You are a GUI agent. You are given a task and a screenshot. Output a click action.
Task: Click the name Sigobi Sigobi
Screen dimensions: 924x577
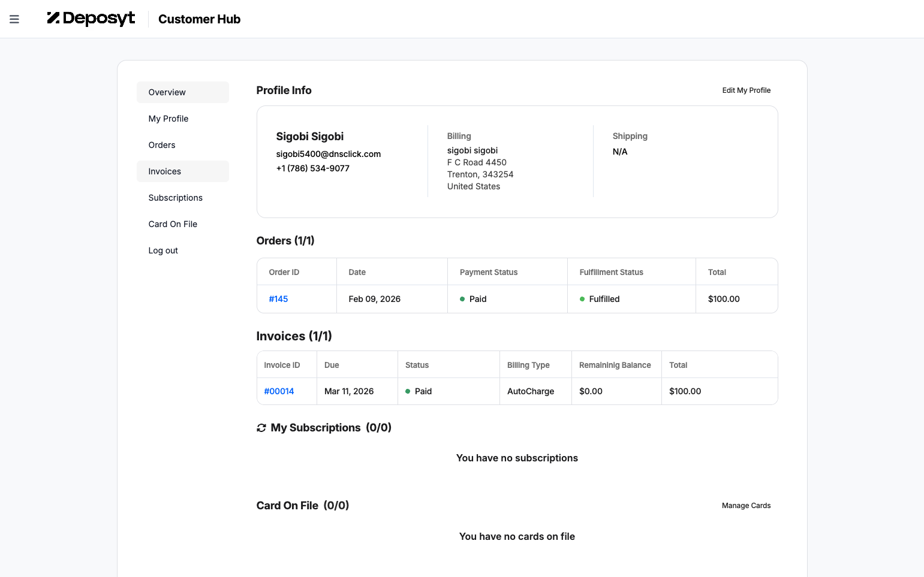click(x=310, y=137)
